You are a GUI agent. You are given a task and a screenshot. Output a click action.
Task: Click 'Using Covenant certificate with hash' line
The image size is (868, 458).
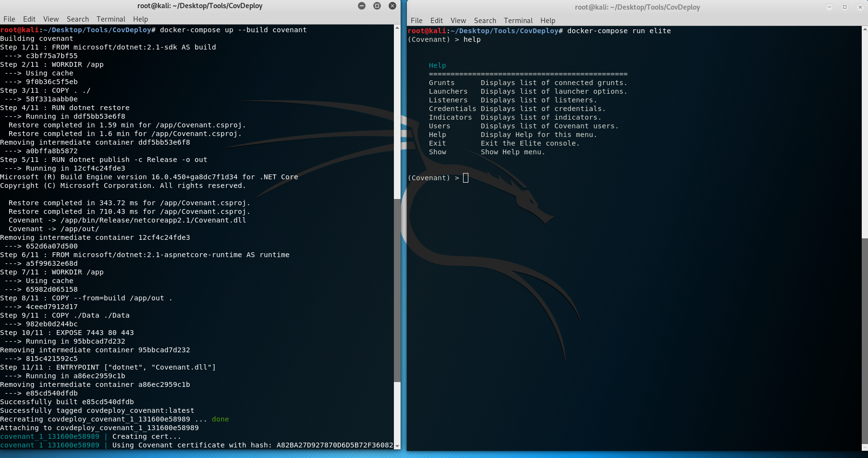tap(253, 445)
